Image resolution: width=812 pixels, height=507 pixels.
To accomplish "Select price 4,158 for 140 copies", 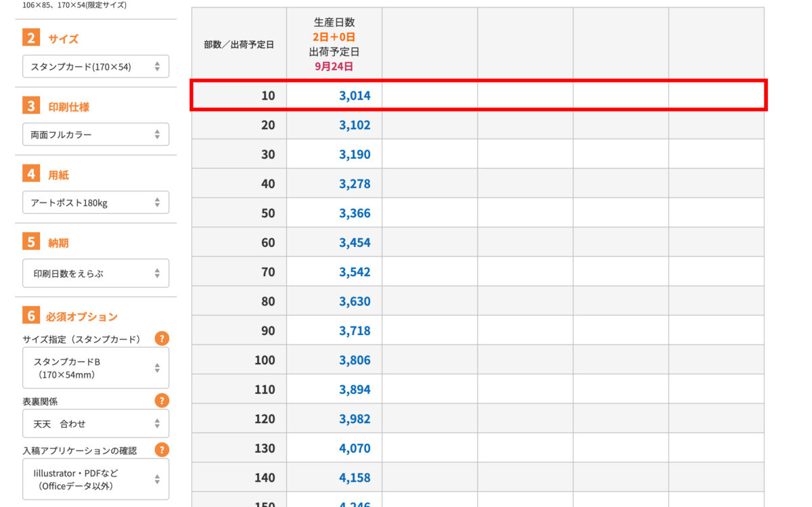I will pyautogui.click(x=355, y=478).
